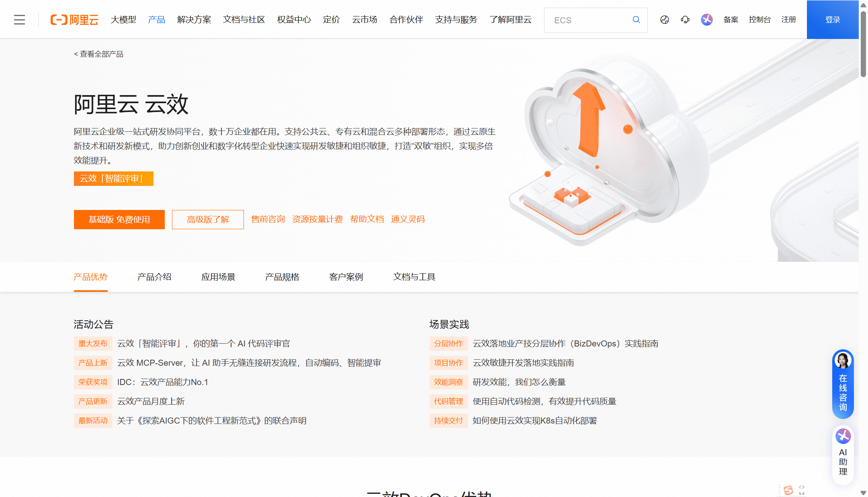Click the Sogou input method tray icon

pyautogui.click(x=788, y=490)
